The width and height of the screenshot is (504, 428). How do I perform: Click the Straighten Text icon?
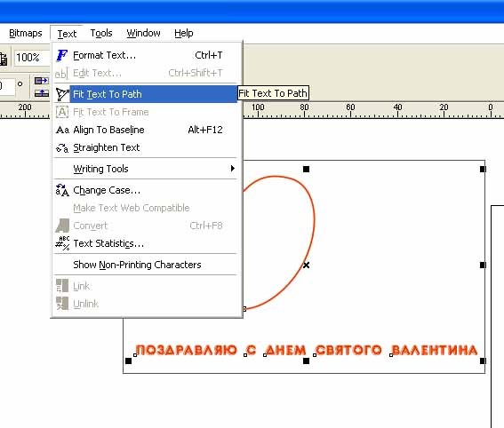[x=62, y=147]
